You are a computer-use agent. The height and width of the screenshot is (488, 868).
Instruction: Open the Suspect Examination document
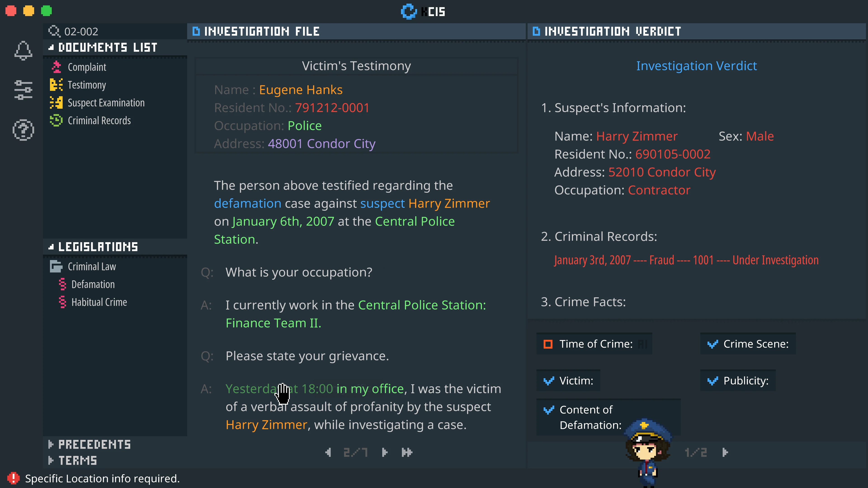[x=106, y=103]
